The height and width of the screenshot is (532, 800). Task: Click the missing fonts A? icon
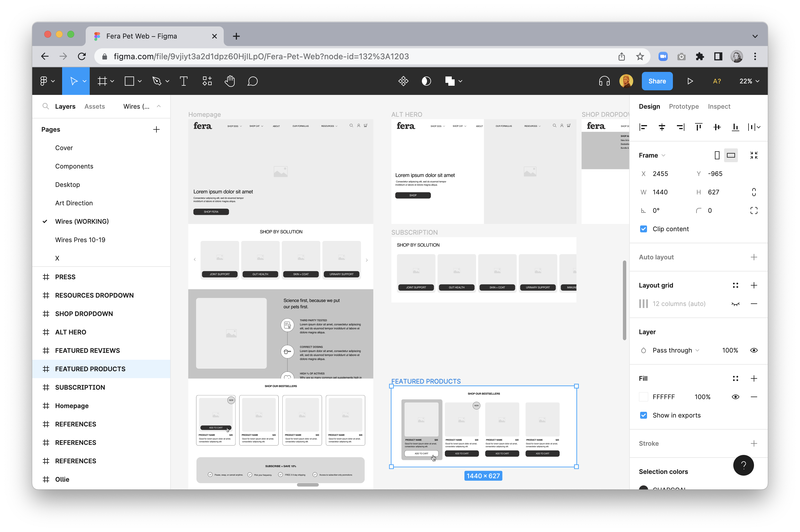tap(717, 81)
